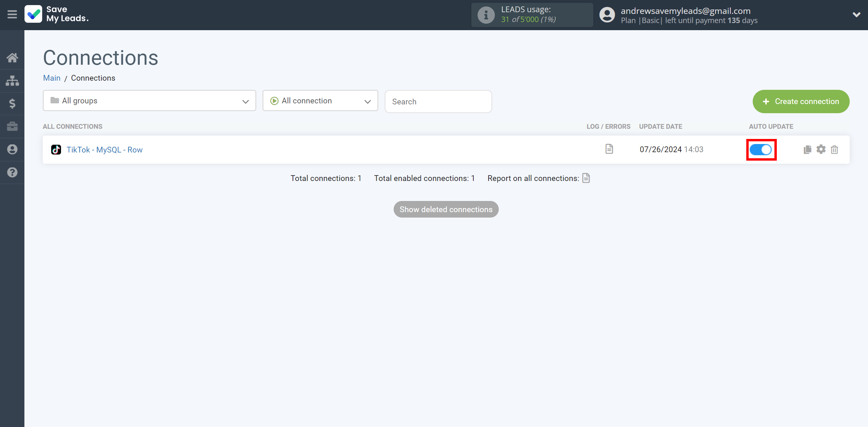Click the TikTok app icon on connection
The height and width of the screenshot is (427, 868).
point(55,149)
